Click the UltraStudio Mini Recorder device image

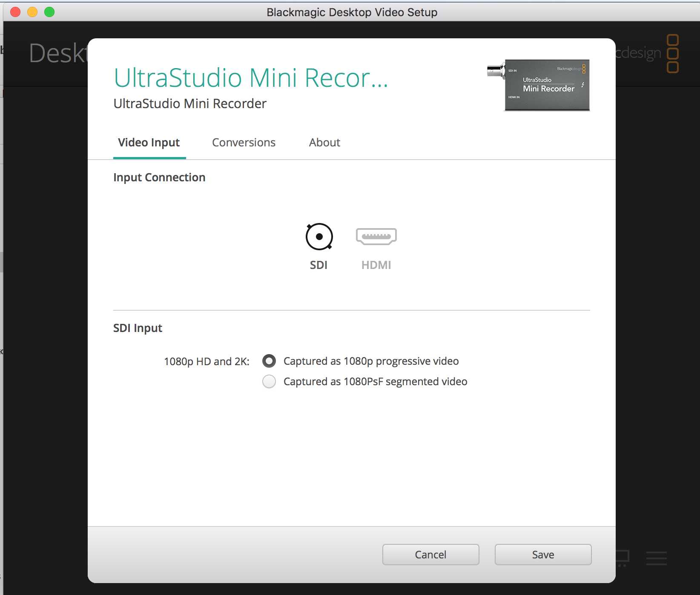539,85
